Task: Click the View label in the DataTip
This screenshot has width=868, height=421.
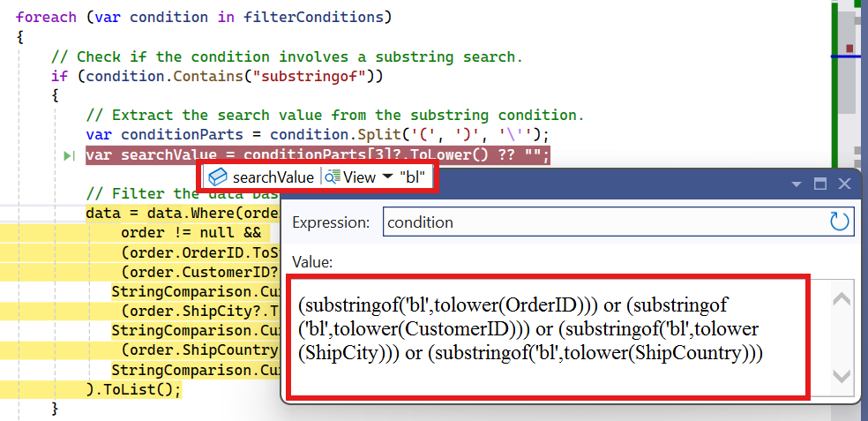Action: (360, 177)
